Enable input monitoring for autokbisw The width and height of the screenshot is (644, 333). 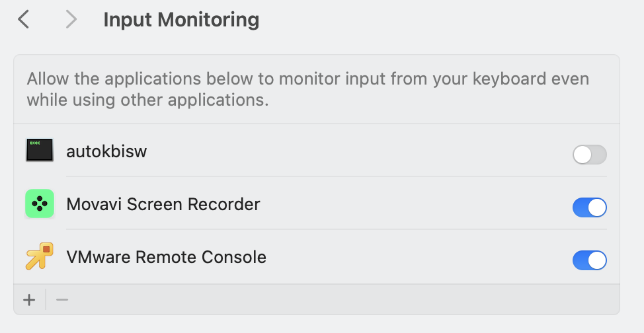tap(589, 155)
